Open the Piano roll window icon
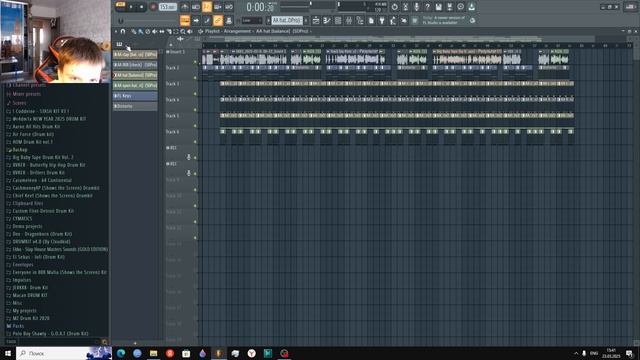This screenshot has height=360, width=640. coord(327,20)
